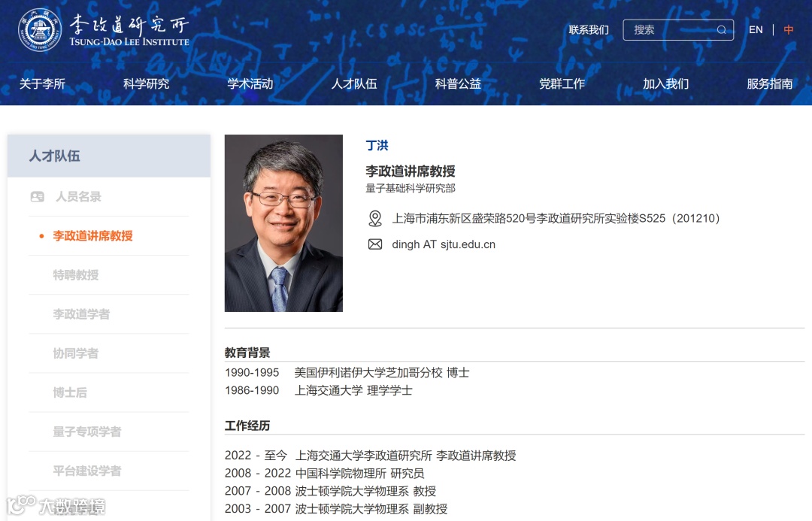
Task: Open the 关于李所 menu
Action: tap(42, 84)
